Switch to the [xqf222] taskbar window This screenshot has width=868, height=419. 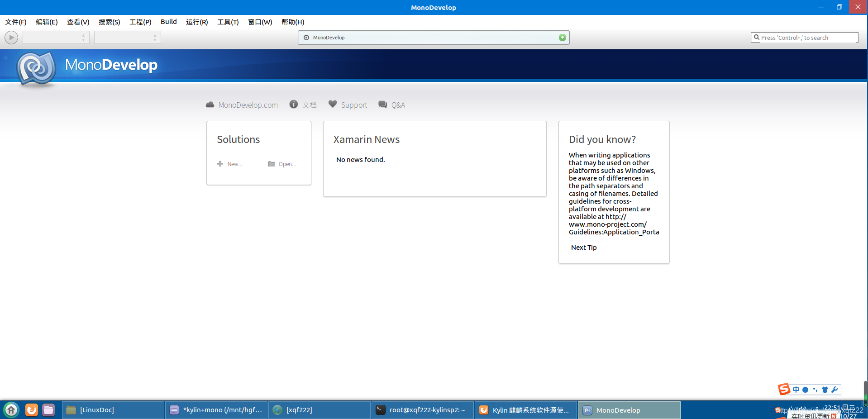320,410
